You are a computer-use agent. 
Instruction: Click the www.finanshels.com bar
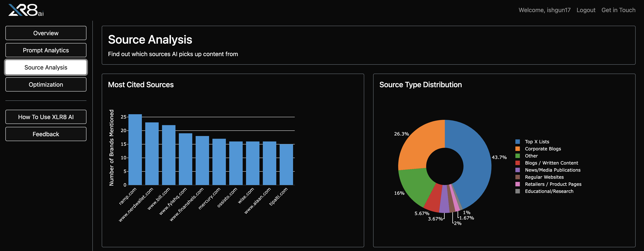202,160
